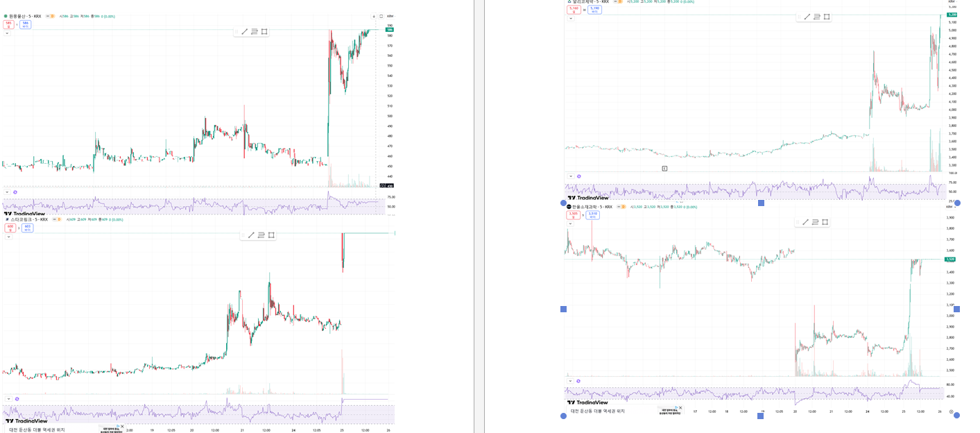Select trend line tool on 알리코제약 chart
The width and height of the screenshot is (980, 433).
pyautogui.click(x=807, y=17)
